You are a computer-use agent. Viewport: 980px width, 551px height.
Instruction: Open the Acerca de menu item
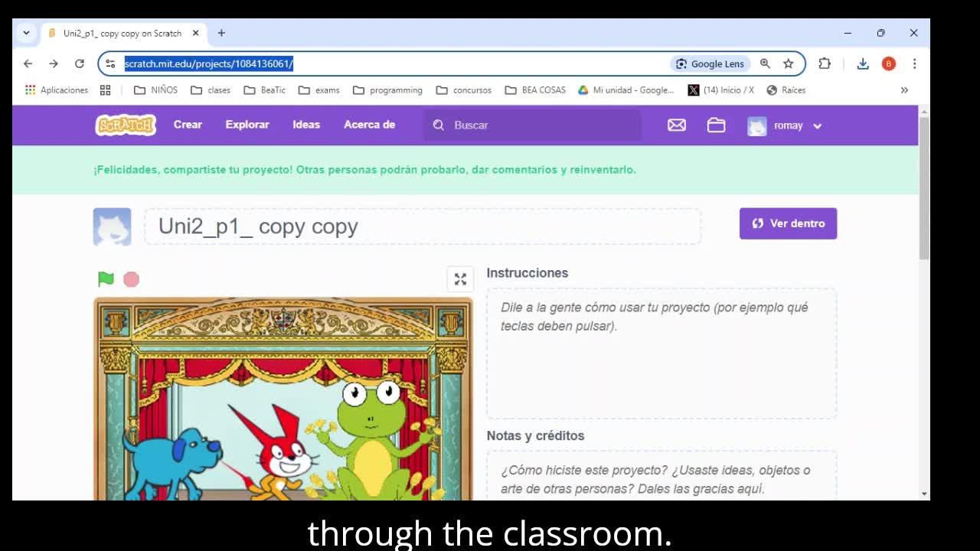click(x=369, y=124)
